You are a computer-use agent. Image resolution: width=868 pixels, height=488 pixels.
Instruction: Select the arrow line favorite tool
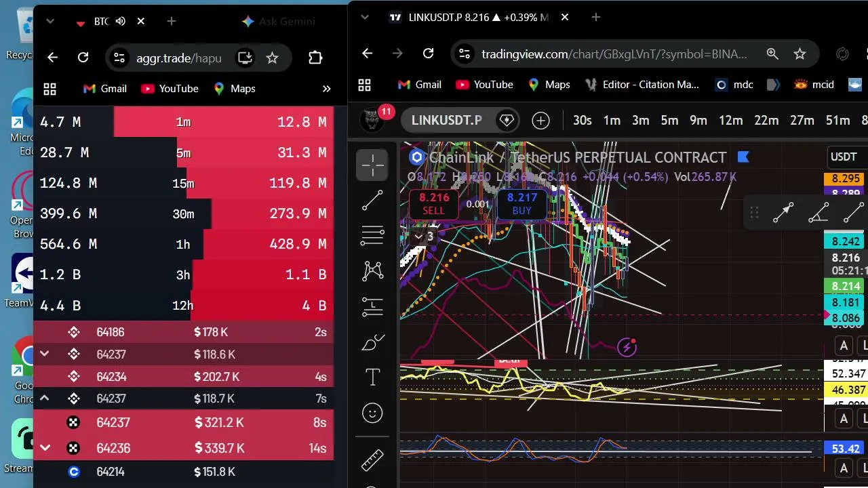click(783, 213)
